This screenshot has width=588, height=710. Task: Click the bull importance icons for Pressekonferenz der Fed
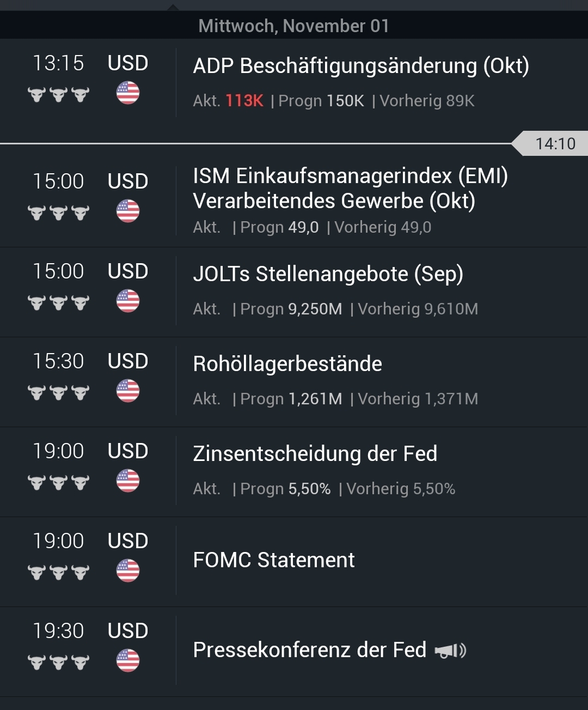(x=58, y=662)
